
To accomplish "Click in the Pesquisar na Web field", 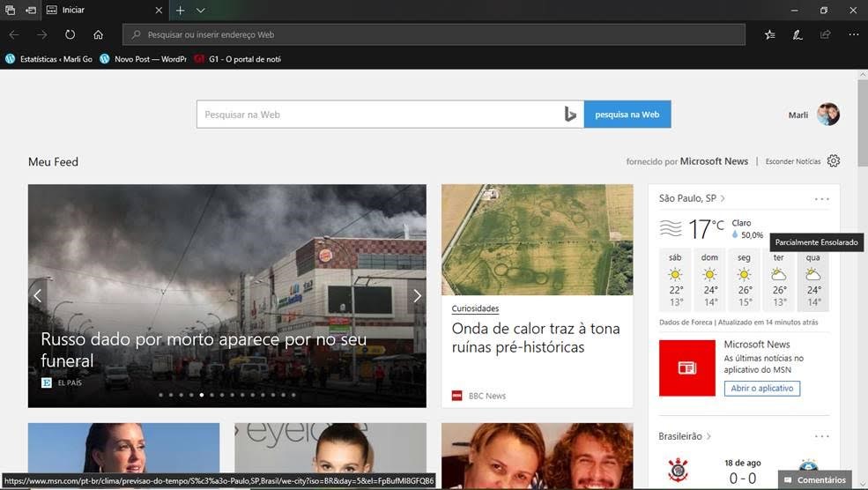I will click(x=379, y=115).
